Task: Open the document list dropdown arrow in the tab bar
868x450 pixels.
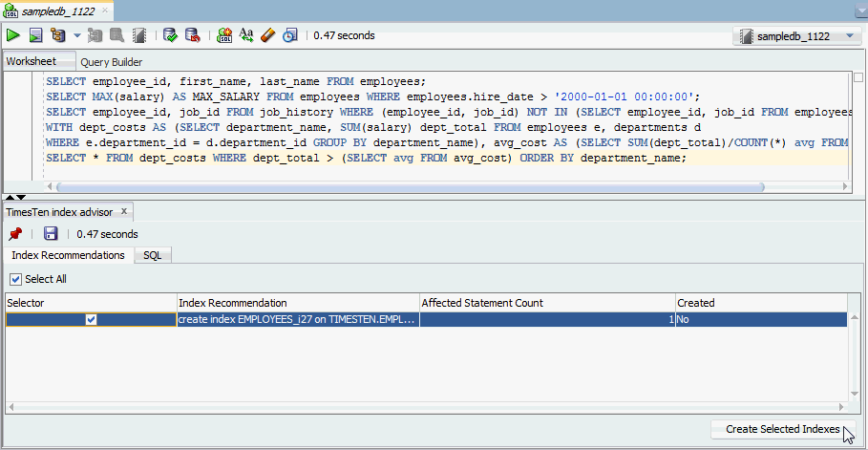Action: coord(861,11)
